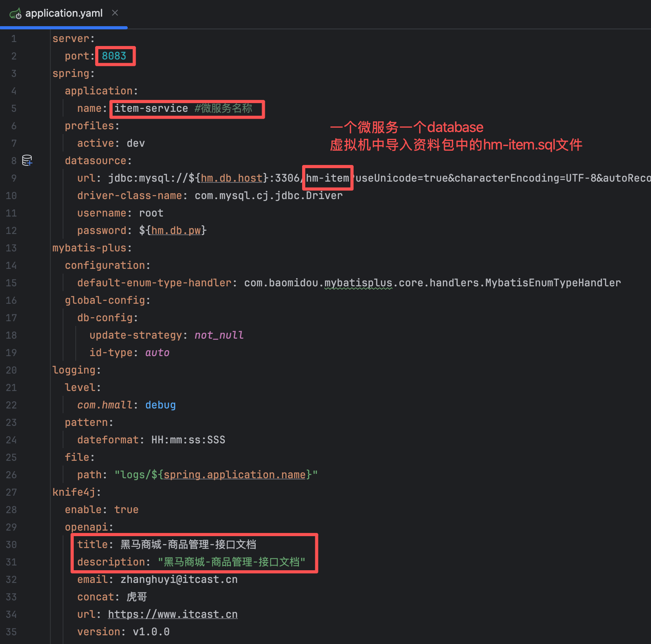Click the 'debug' log level value
651x644 pixels.
coord(161,405)
